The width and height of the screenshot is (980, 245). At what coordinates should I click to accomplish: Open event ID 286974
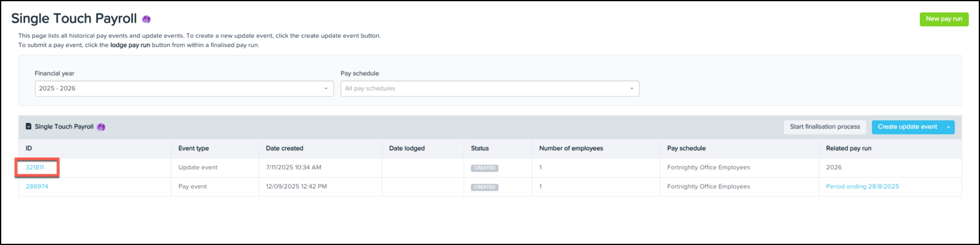click(x=37, y=186)
